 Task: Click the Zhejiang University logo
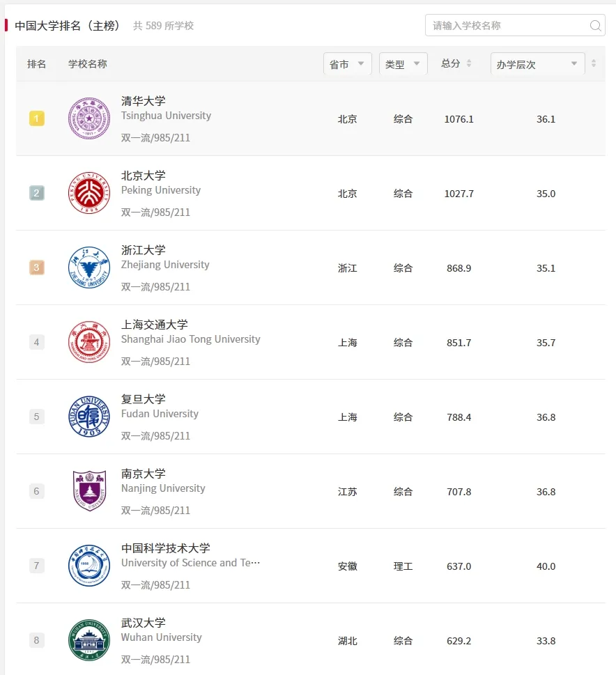[x=89, y=267]
